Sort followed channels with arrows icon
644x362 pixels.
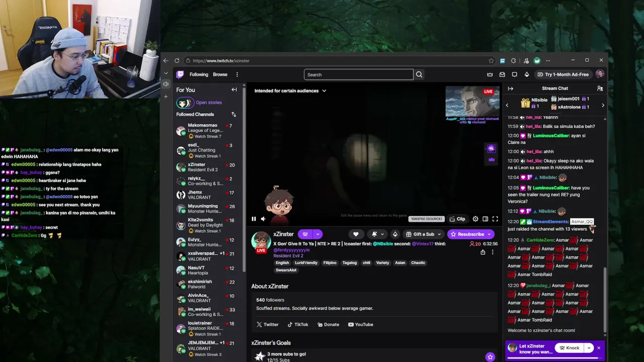(233, 114)
